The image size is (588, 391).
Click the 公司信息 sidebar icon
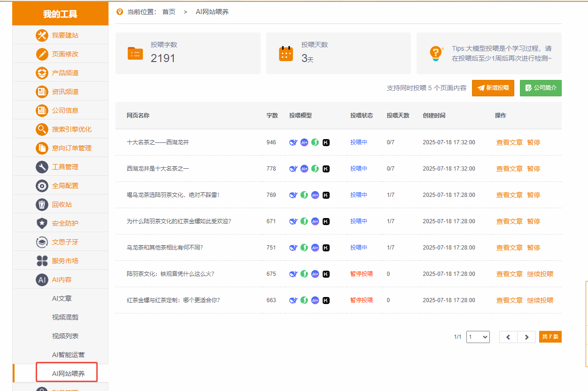[42, 110]
